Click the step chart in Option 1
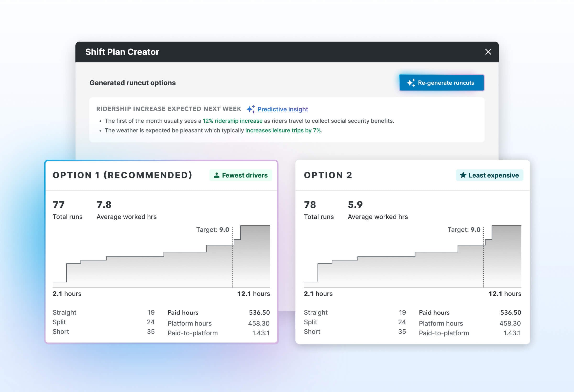Image resolution: width=574 pixels, height=392 pixels. pyautogui.click(x=161, y=256)
